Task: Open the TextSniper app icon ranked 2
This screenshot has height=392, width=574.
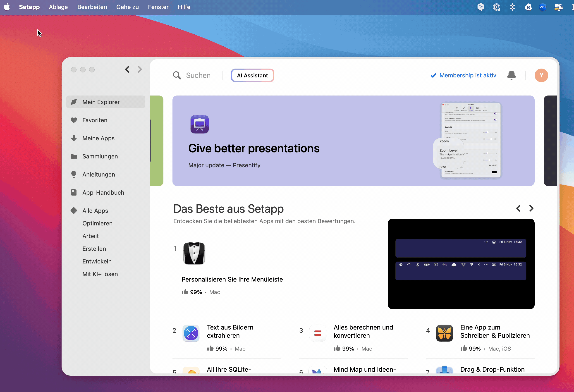Action: [x=191, y=333]
